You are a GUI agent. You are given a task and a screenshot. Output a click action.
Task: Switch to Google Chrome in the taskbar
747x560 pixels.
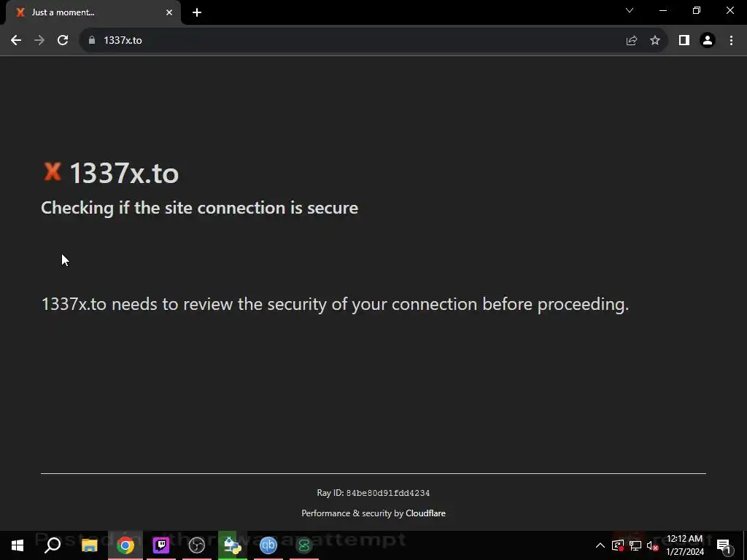tap(125, 545)
